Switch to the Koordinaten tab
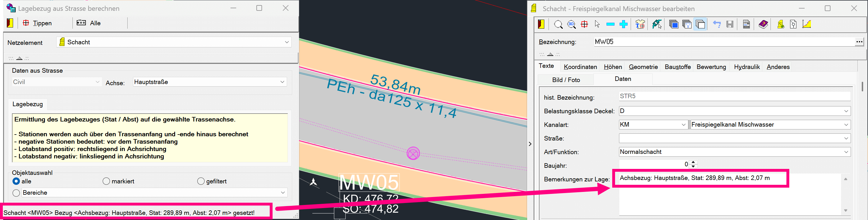868x220 pixels. 580,67
